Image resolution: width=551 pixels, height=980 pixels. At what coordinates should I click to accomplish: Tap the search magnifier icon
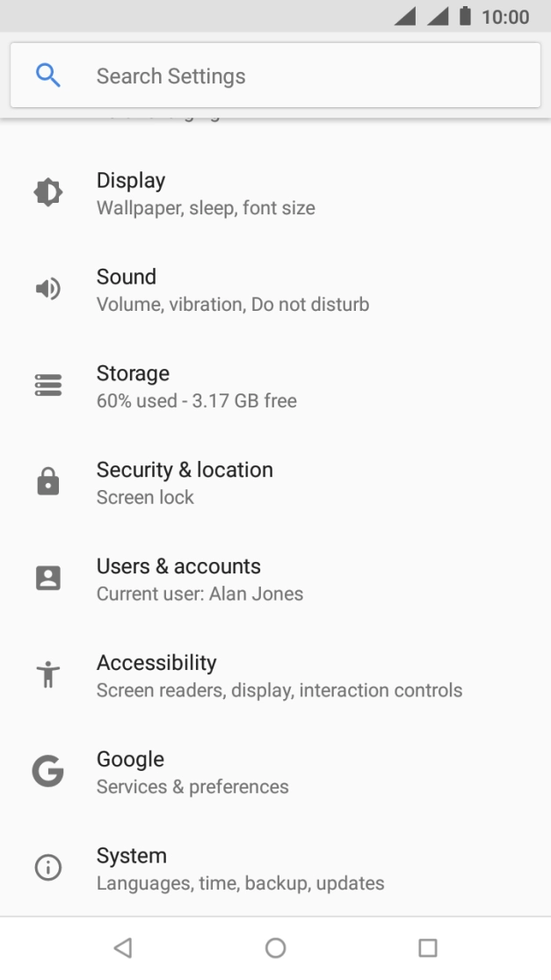point(48,76)
